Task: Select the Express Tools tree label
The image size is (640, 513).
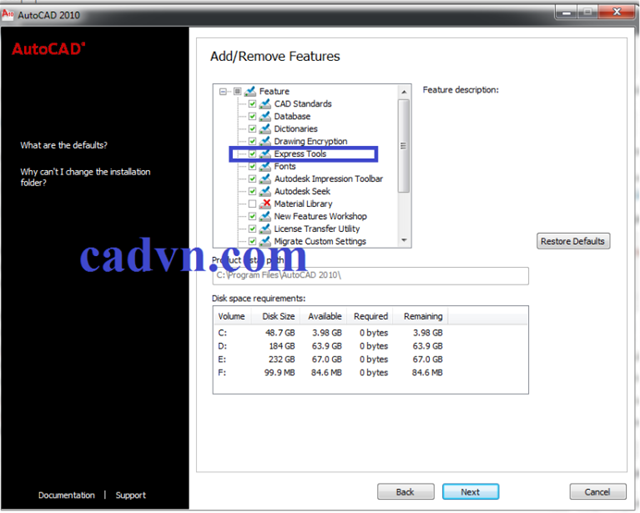Action: click(300, 154)
